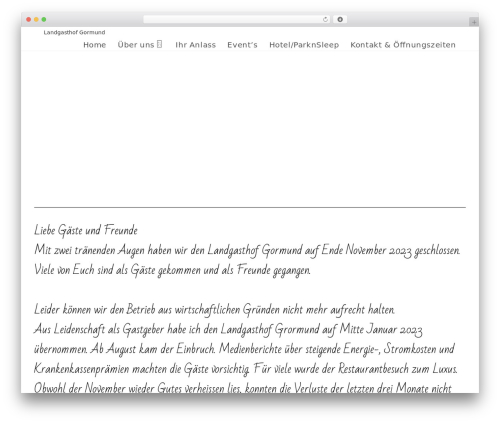Click the line 'Viele von Euch sind als Gäste'

tap(172, 270)
